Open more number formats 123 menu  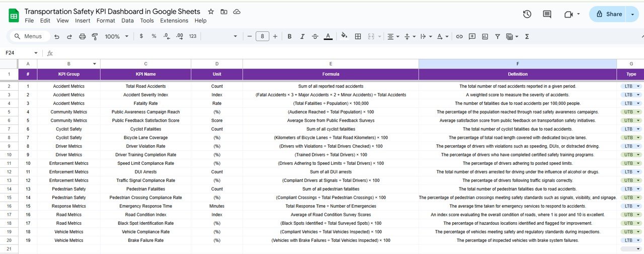tap(193, 36)
